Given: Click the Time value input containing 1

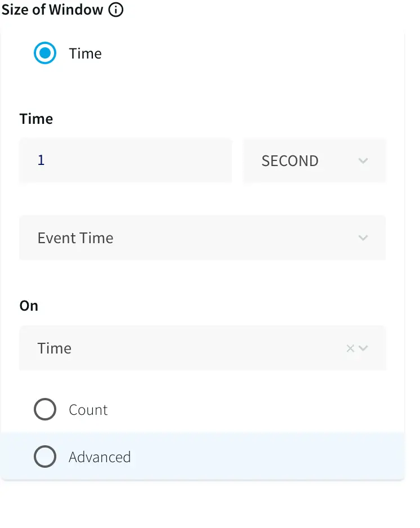Looking at the screenshot, I should (x=126, y=161).
